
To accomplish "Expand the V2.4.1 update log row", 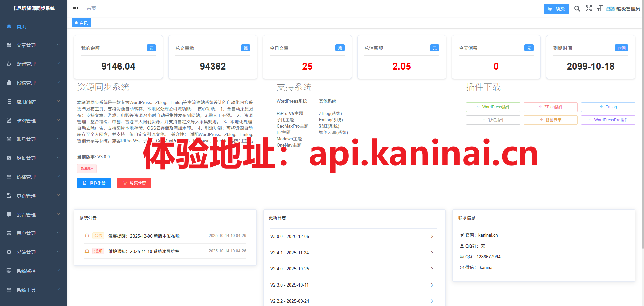I will click(353, 253).
